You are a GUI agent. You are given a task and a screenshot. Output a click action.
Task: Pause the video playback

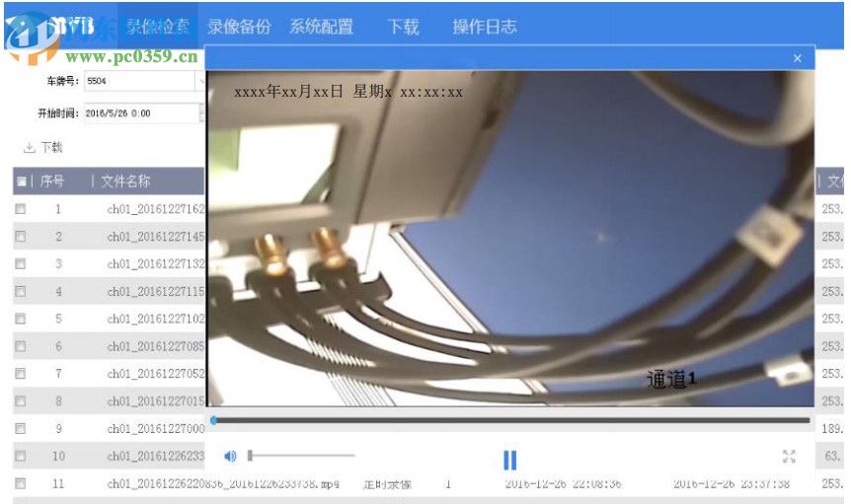509,460
